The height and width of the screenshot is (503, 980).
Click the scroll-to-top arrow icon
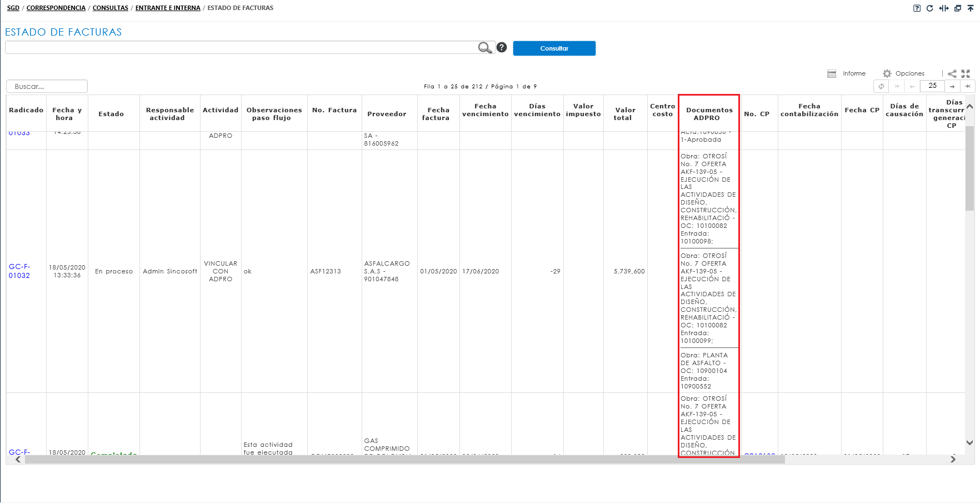971,8
